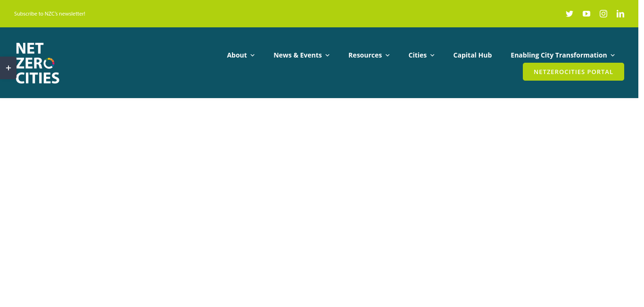
Task: Expand the Cities dropdown chevron
Action: 432,55
